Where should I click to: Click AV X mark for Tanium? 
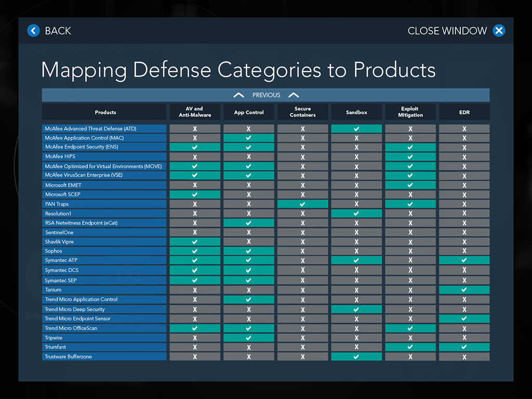(195, 290)
